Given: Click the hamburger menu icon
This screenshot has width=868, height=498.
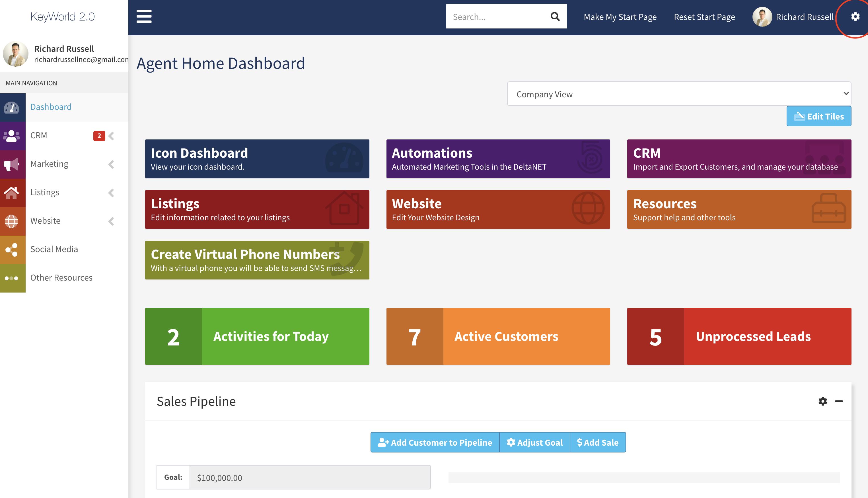Looking at the screenshot, I should coord(144,17).
